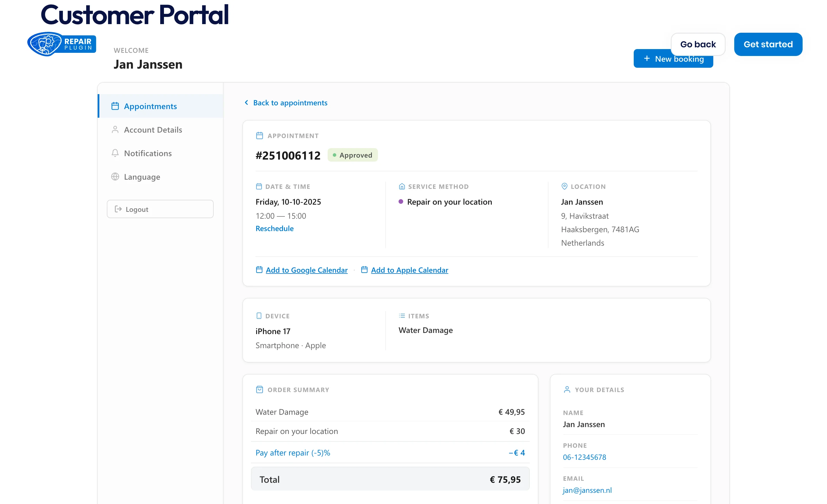827x504 pixels.
Task: Click the Netherlands country text
Action: [x=582, y=243]
